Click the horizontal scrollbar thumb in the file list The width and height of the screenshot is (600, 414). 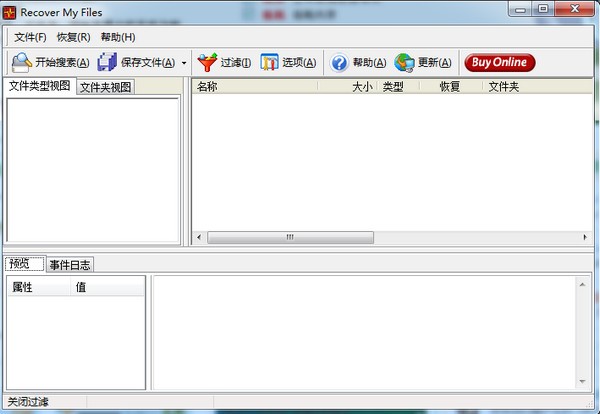(290, 237)
